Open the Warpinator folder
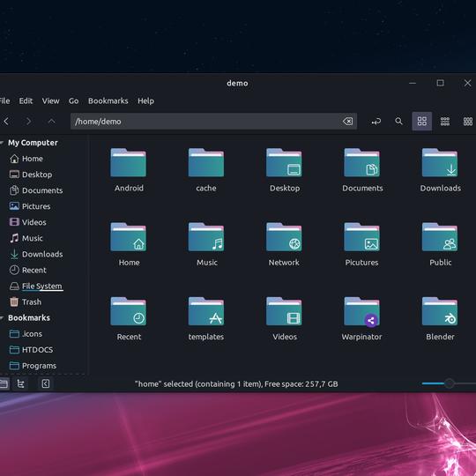Image resolution: width=476 pixels, height=476 pixels. [x=361, y=319]
